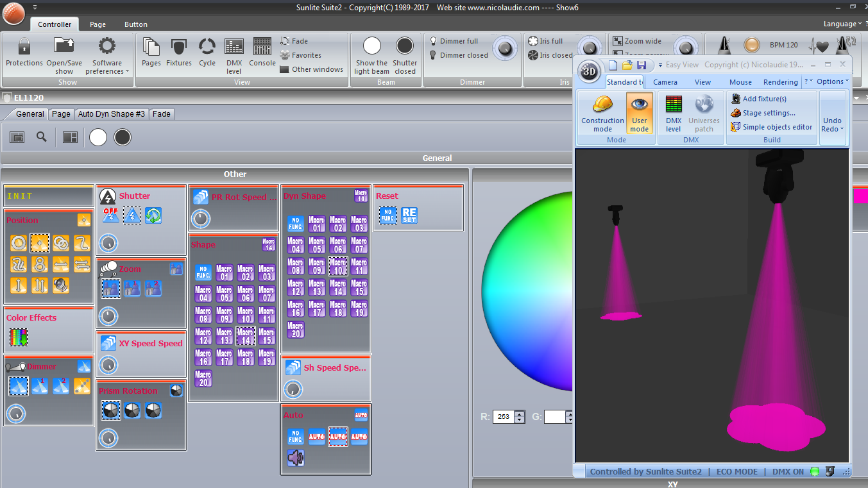Select the figure-8 preset in Position

tap(40, 264)
